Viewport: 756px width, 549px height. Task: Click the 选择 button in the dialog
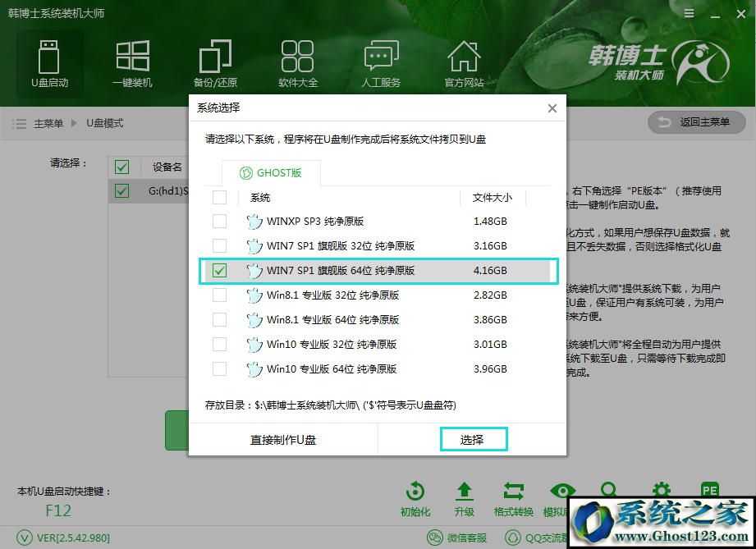pos(474,440)
